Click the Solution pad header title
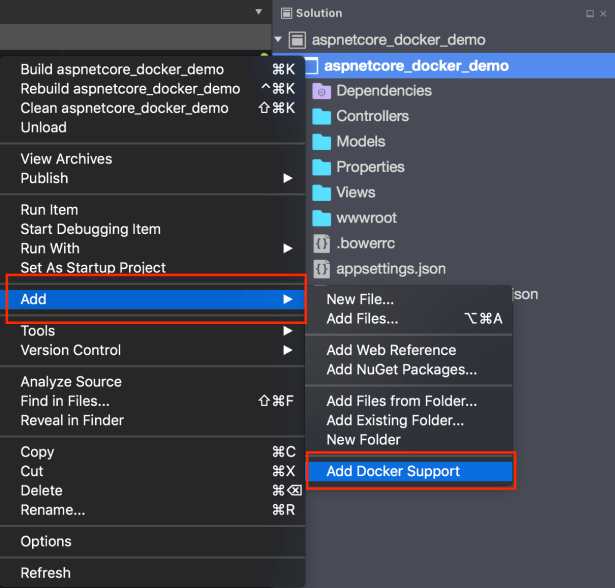Screen dimensions: 615x588 pos(319,13)
